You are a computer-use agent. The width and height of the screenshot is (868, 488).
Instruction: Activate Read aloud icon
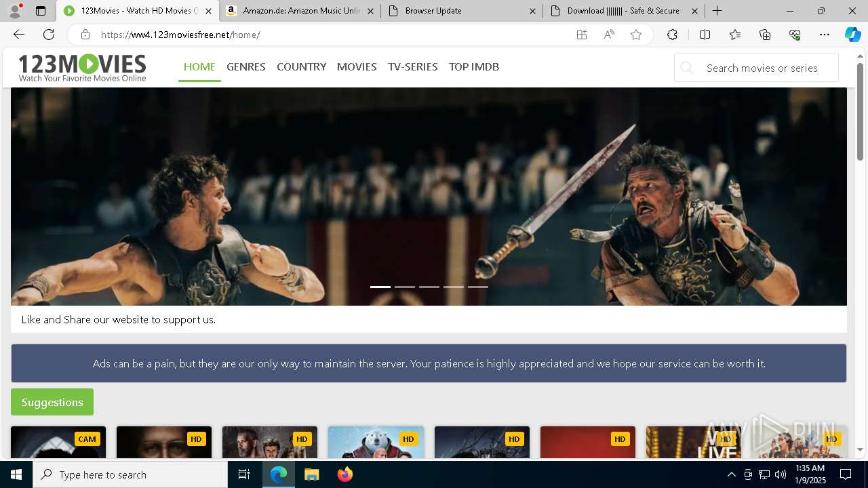pyautogui.click(x=609, y=35)
